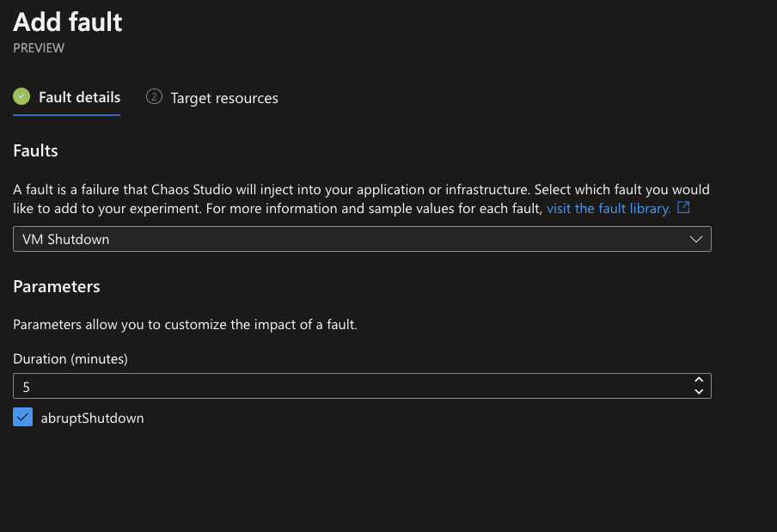Expand the fault dropdown chevron arrow
The width and height of the screenshot is (777, 532).
tap(695, 239)
